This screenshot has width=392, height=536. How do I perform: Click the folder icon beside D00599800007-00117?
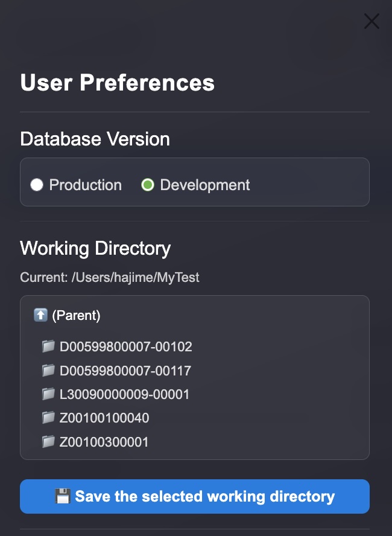coord(48,370)
